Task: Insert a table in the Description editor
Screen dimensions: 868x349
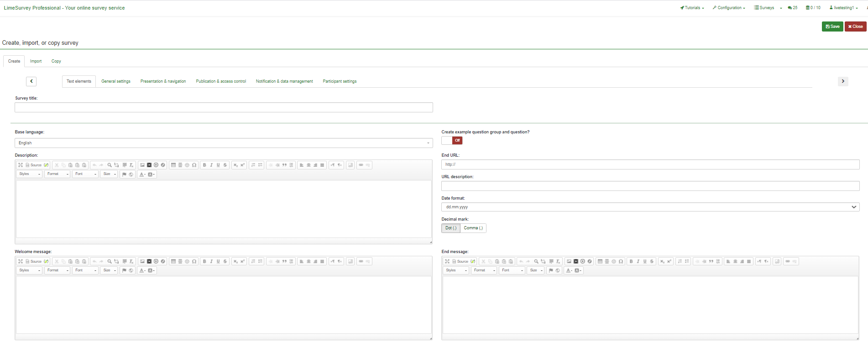Action: [x=173, y=165]
